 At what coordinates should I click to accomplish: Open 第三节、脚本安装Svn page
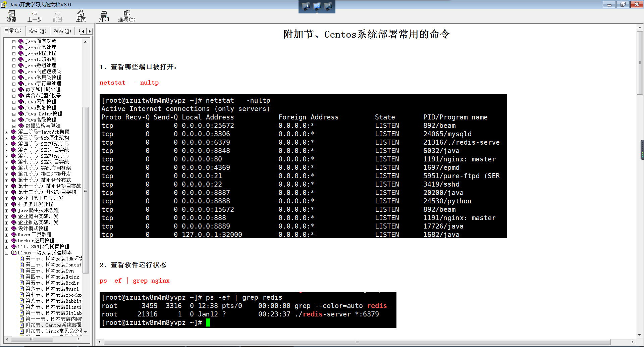[50, 271]
